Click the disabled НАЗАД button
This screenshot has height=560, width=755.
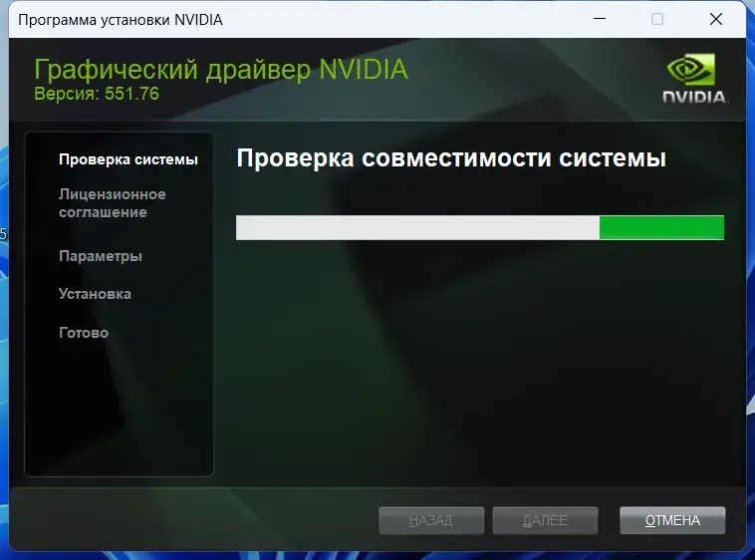tap(431, 520)
